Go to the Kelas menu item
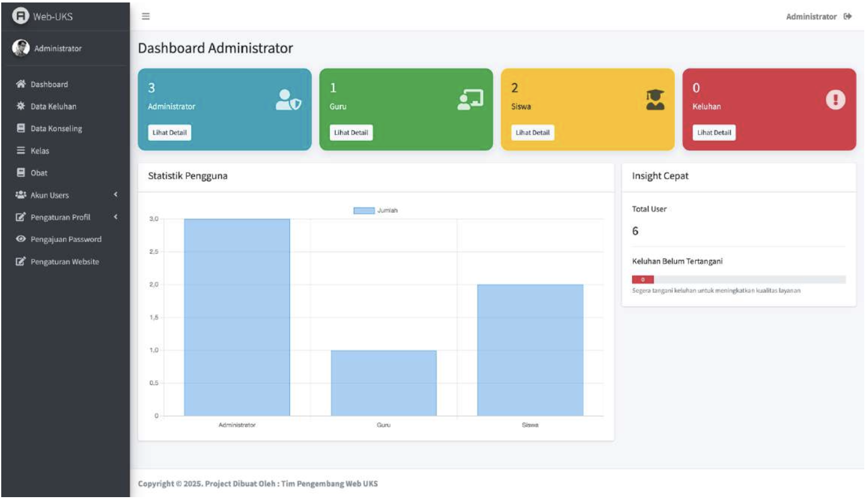Screen dimensions: 868x499 pyautogui.click(x=65, y=151)
